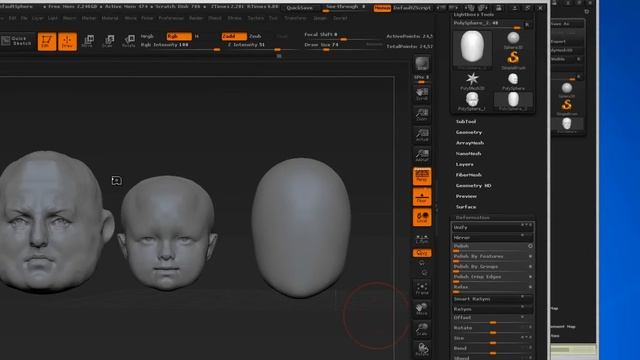Click the Frame icon on right shelf
This screenshot has width=640, height=360.
click(422, 288)
